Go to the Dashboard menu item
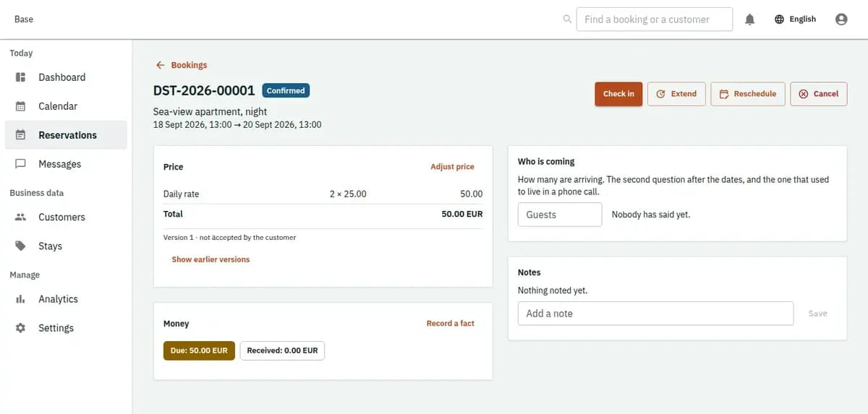This screenshot has height=414, width=868. click(66, 77)
